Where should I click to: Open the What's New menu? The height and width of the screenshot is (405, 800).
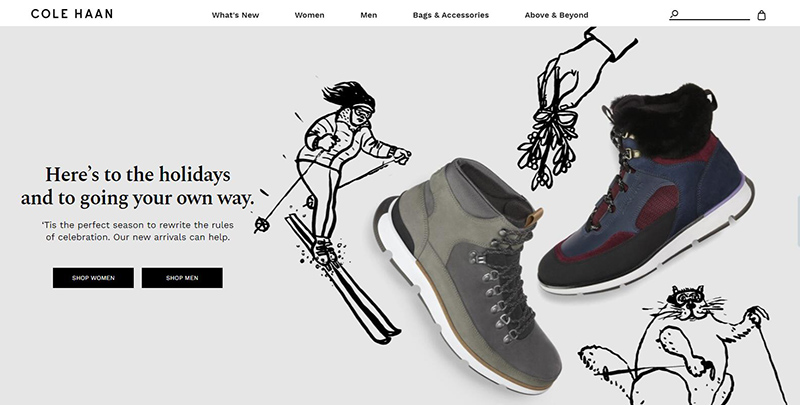(x=235, y=15)
